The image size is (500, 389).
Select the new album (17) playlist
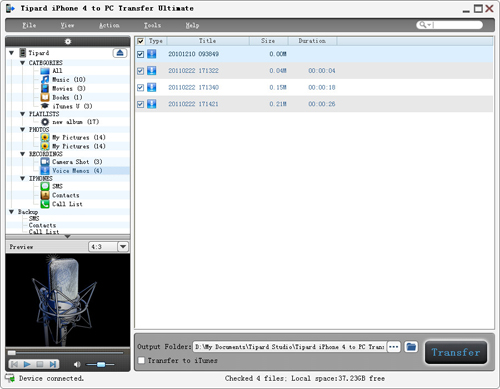[x=75, y=122]
